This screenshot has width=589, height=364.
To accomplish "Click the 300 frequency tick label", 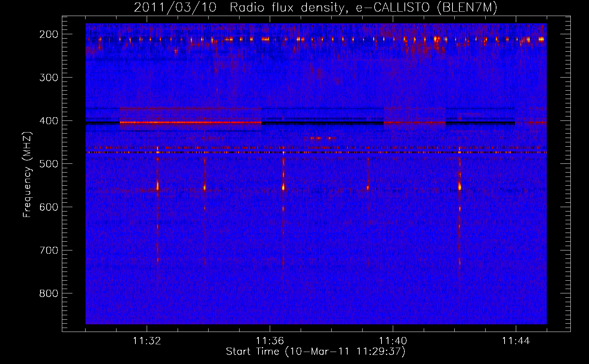I will (49, 78).
